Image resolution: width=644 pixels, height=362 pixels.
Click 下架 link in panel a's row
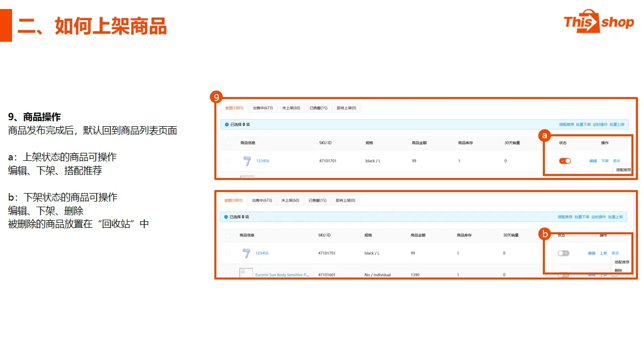click(x=605, y=161)
